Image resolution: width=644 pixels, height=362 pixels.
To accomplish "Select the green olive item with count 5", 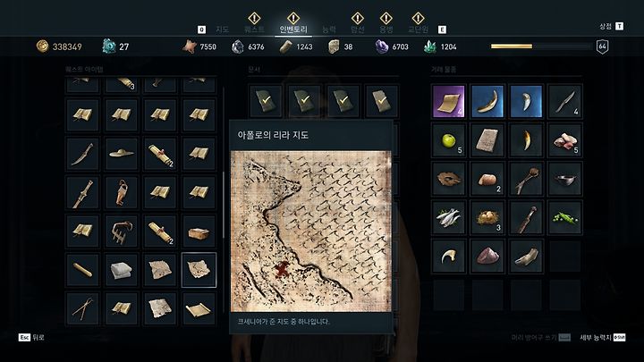I will coord(448,140).
